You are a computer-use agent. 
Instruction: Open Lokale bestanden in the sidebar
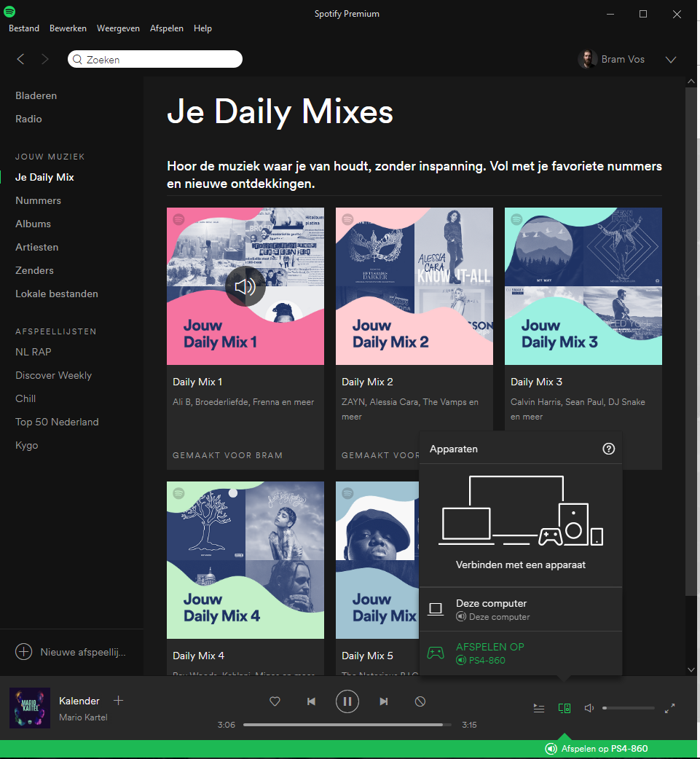pyautogui.click(x=57, y=294)
